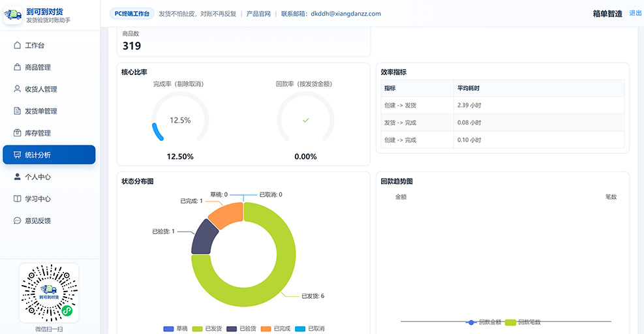The height and width of the screenshot is (334, 644).
Task: Select the 个人中心 user icon
Action: click(x=17, y=177)
